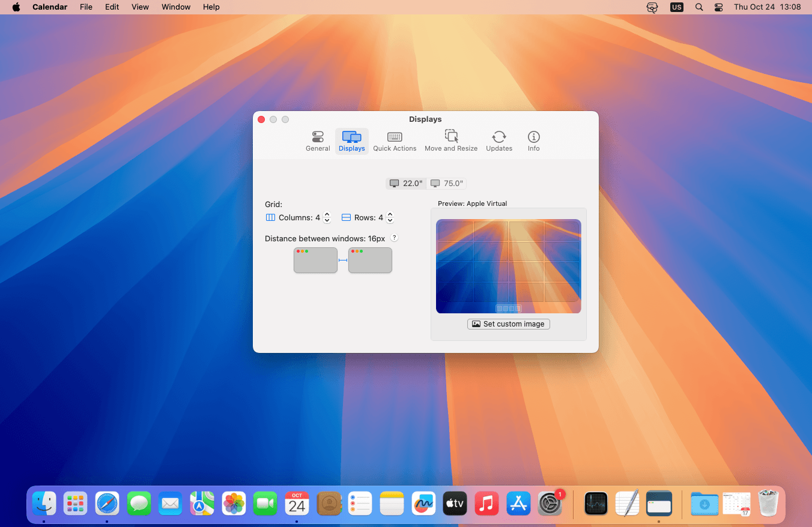812x527 pixels.
Task: Open Launchpad from the dock
Action: (76, 504)
